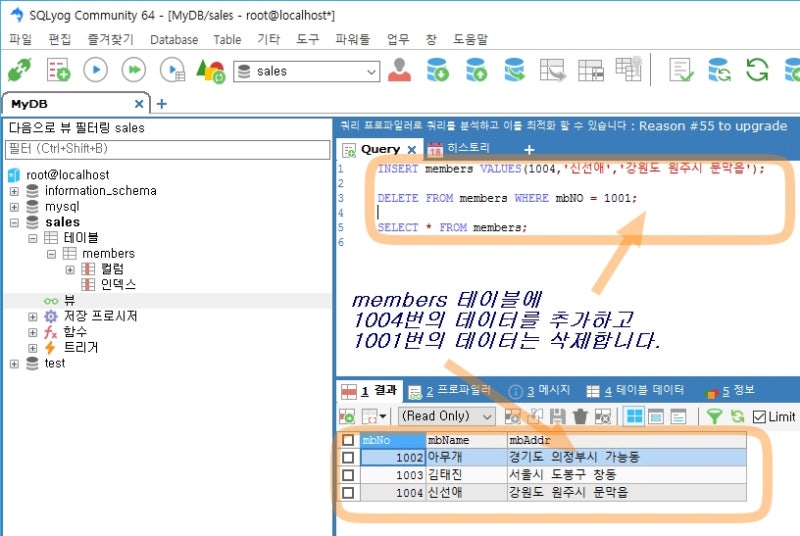Expand the 컬럼 node
Viewport: 800px width, 536px height.
click(x=70, y=269)
